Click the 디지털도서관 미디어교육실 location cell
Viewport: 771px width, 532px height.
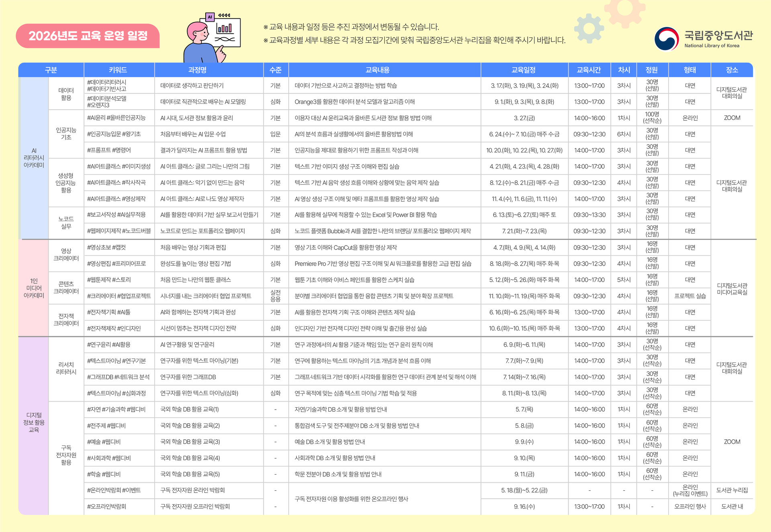[x=732, y=289]
